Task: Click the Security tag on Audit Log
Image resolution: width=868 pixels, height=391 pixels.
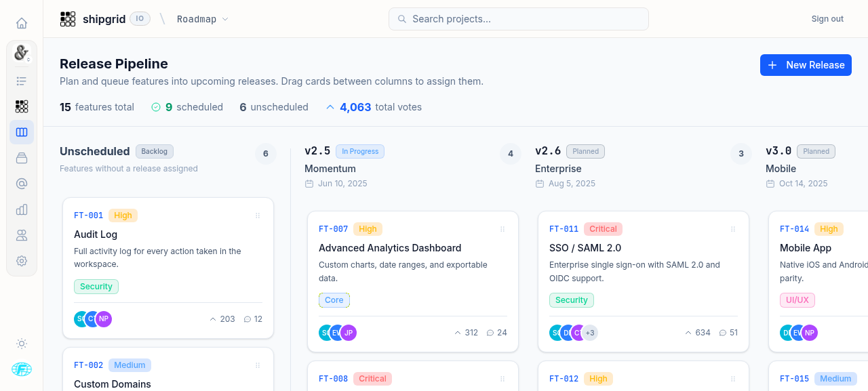Action: [x=96, y=287]
